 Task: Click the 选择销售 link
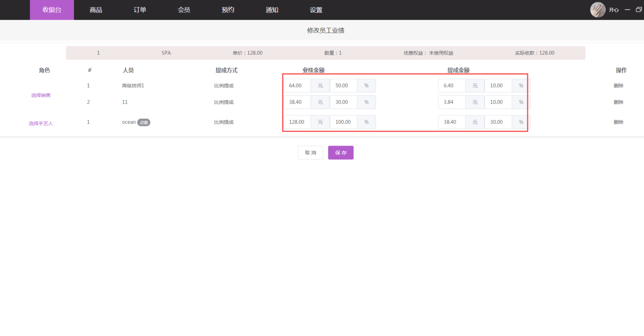(41, 95)
